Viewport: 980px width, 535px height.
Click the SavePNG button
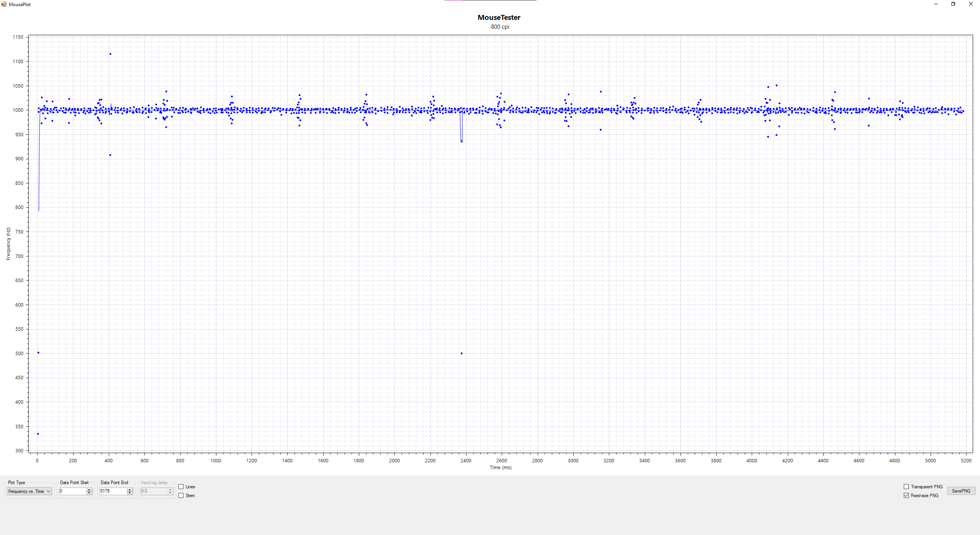pyautogui.click(x=961, y=491)
